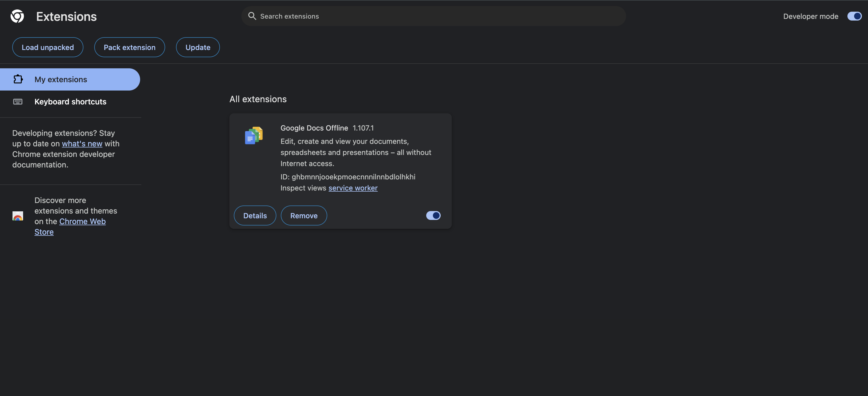Open the service worker inspect link
This screenshot has height=396, width=868.
click(x=353, y=188)
